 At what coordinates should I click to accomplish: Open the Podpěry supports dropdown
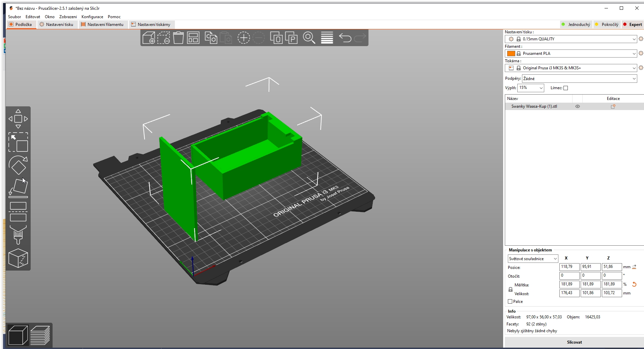tap(580, 79)
